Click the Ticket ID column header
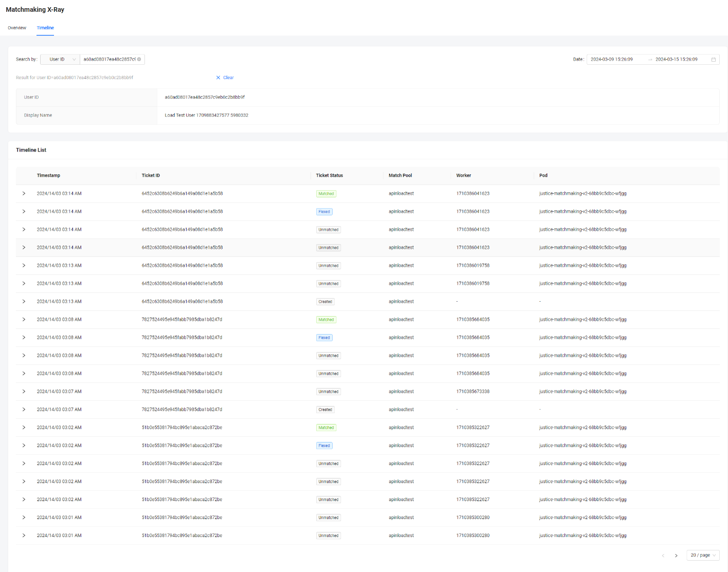This screenshot has width=728, height=572. pyautogui.click(x=151, y=176)
